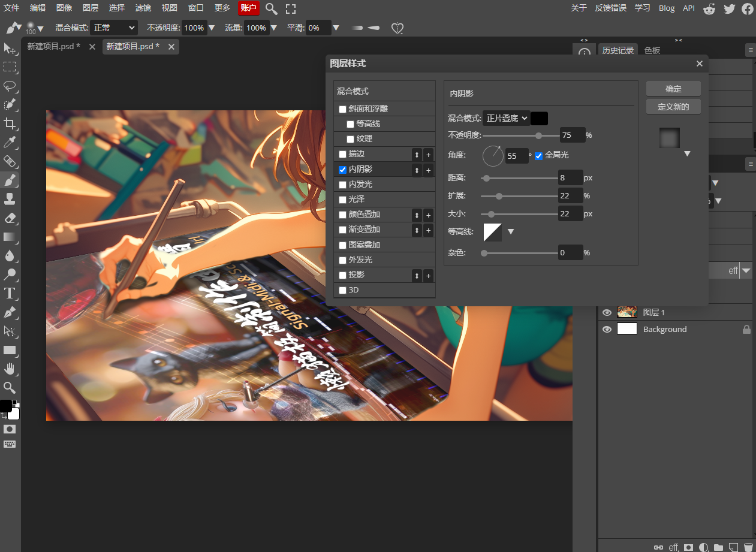Open the 文件 menu
Screen dimensions: 756x552
tap(12, 8)
